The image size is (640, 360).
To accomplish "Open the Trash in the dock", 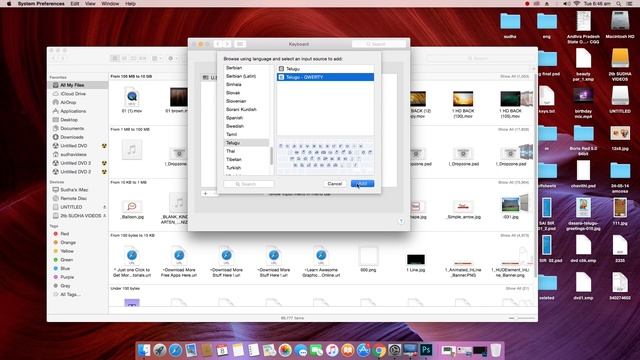I will point(496,350).
